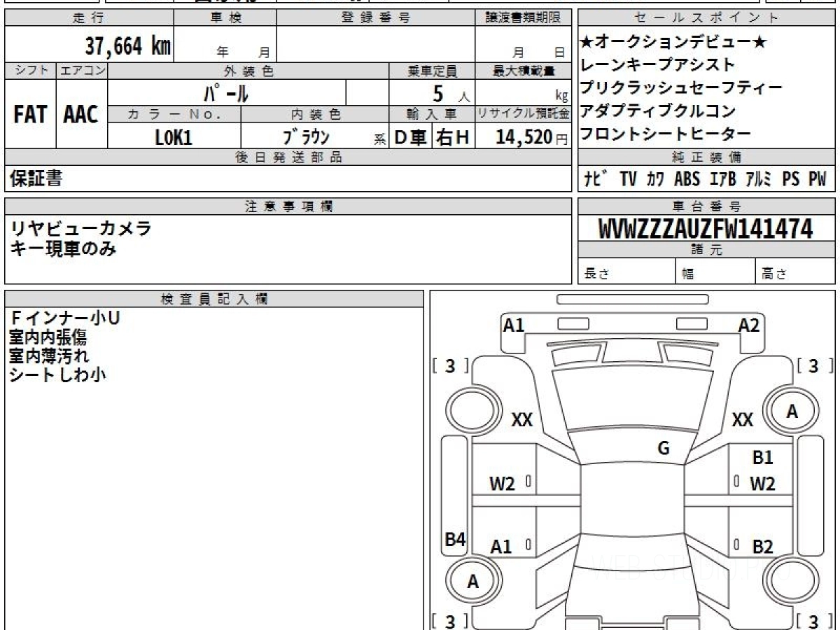Select the シフト header
The image size is (840, 630).
(x=30, y=71)
